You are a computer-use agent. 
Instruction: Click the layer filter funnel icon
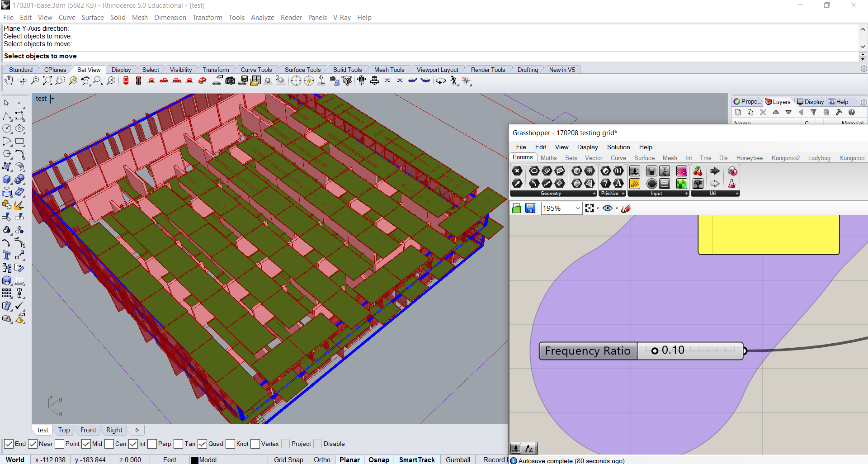(x=813, y=112)
